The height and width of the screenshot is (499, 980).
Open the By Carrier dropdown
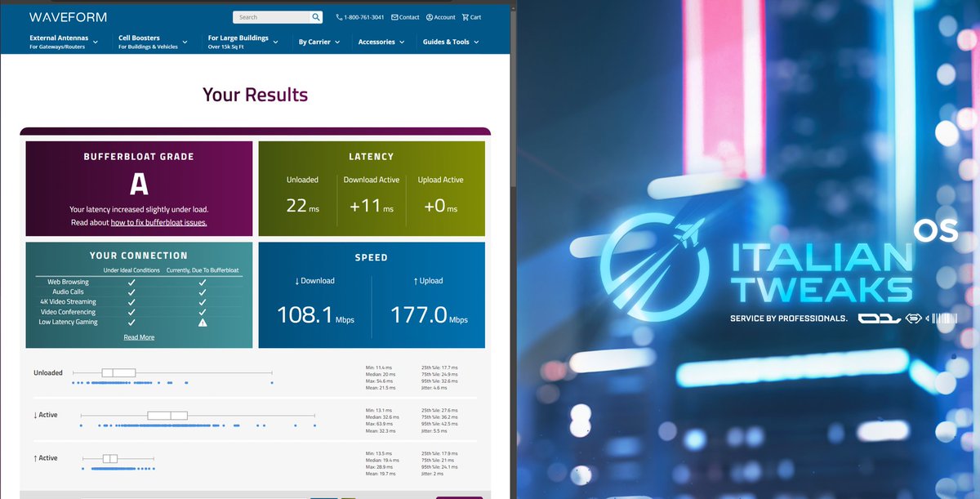tap(319, 42)
